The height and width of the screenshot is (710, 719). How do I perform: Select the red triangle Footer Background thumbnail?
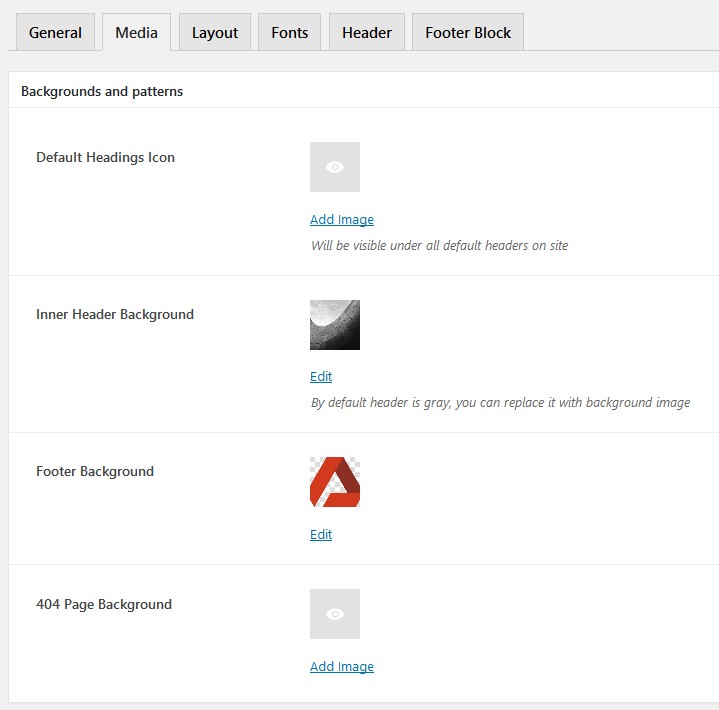point(335,482)
